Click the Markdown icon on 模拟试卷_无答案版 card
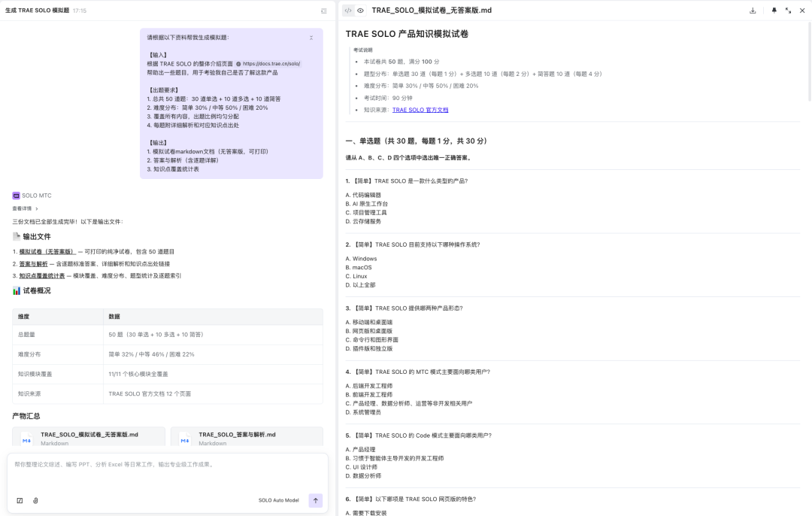 coord(26,440)
